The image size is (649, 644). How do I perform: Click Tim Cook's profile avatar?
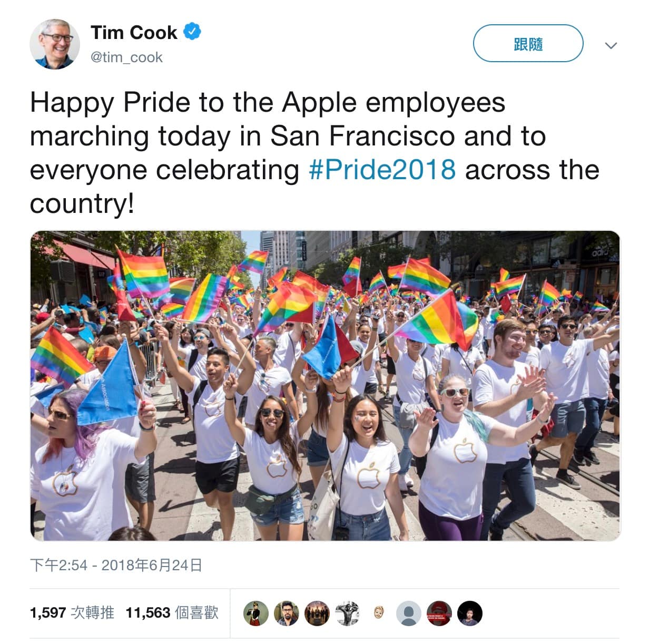click(55, 44)
